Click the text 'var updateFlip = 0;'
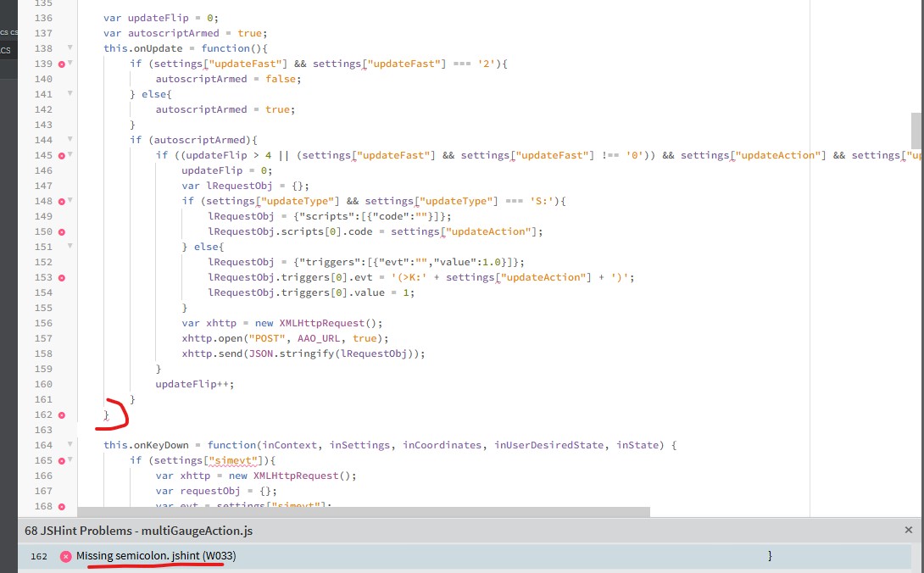Viewport: 924px width, 573px height. coord(161,18)
